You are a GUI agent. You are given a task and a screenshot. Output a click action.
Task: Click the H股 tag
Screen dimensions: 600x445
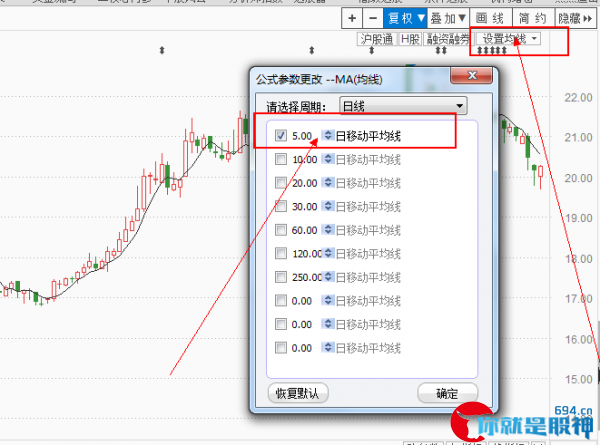[x=410, y=39]
